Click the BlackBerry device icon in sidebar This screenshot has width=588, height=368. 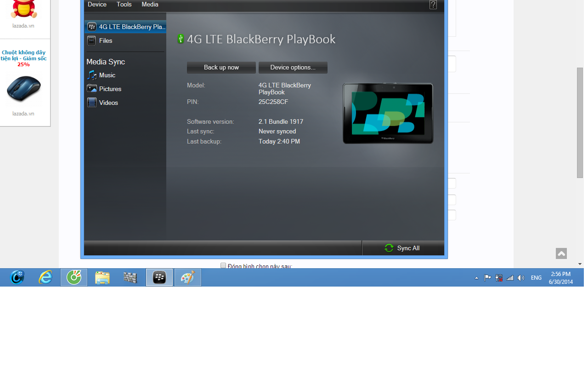(x=92, y=27)
